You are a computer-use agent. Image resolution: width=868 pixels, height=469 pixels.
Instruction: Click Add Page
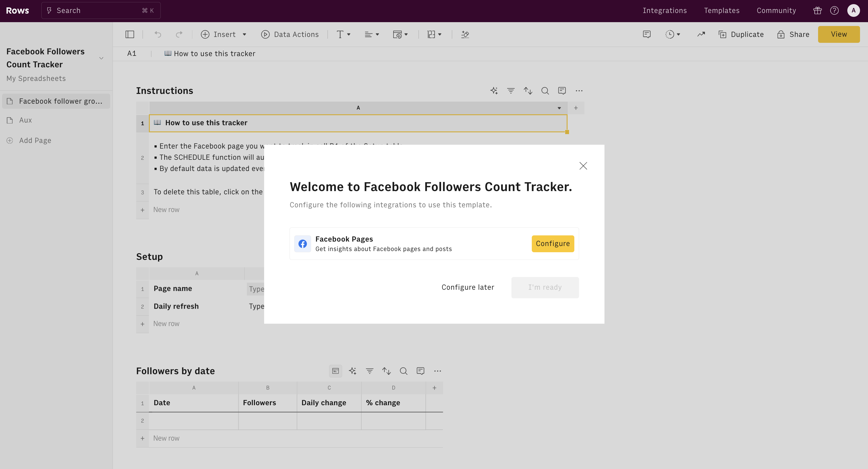(29, 141)
